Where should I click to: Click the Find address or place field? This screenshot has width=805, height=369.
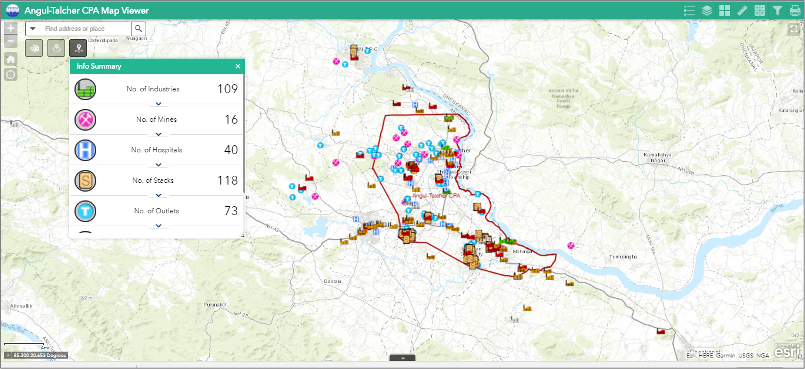[x=85, y=29]
